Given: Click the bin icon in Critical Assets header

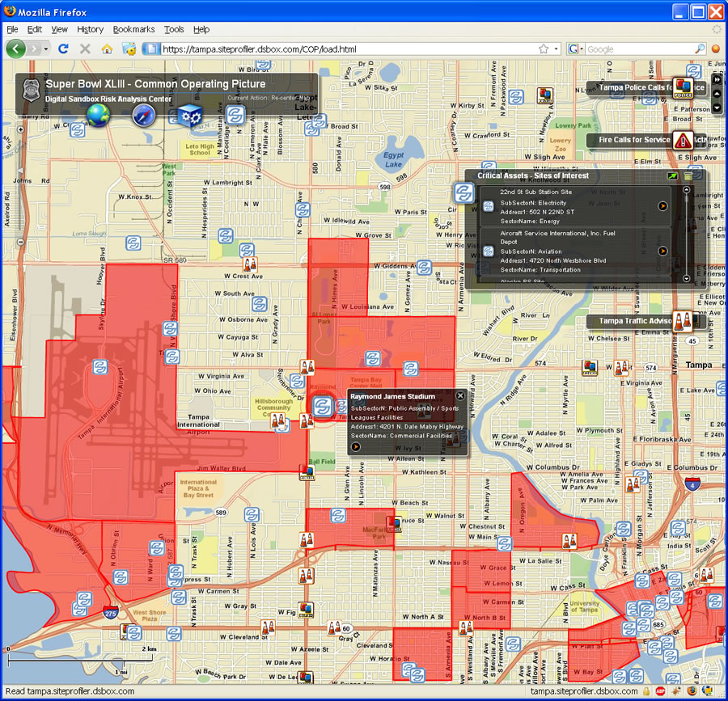Looking at the screenshot, I should coord(688,175).
